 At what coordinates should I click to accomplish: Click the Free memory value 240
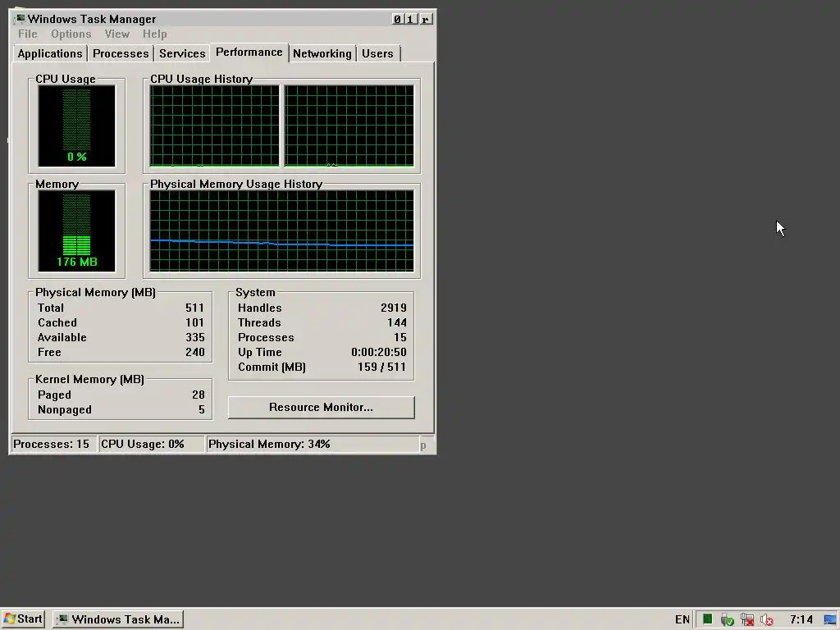tap(195, 353)
